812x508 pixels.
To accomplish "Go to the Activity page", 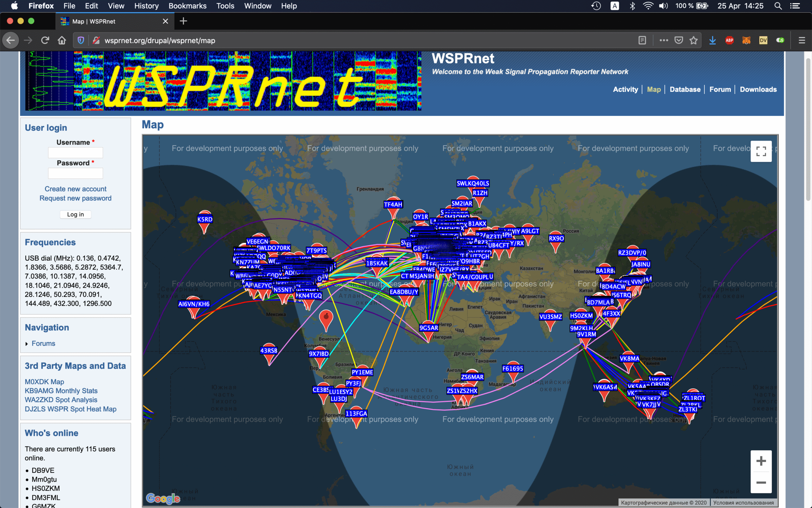I will click(x=625, y=89).
